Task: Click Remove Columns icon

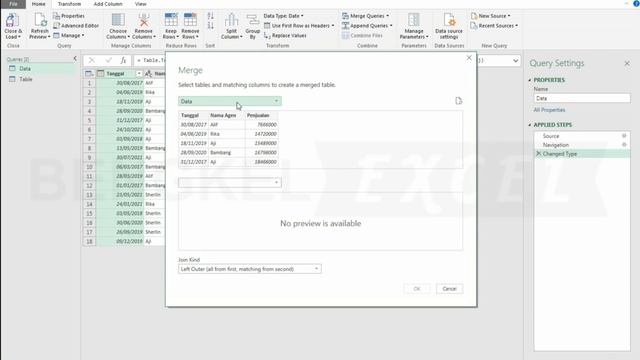Action: (144, 20)
